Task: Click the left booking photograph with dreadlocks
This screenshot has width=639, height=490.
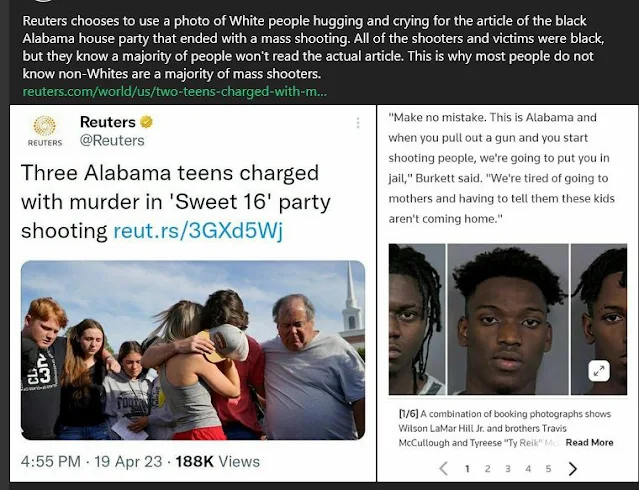Action: coord(417,319)
